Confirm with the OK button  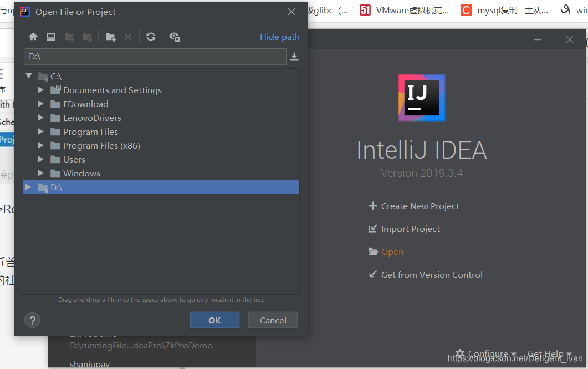(x=214, y=320)
